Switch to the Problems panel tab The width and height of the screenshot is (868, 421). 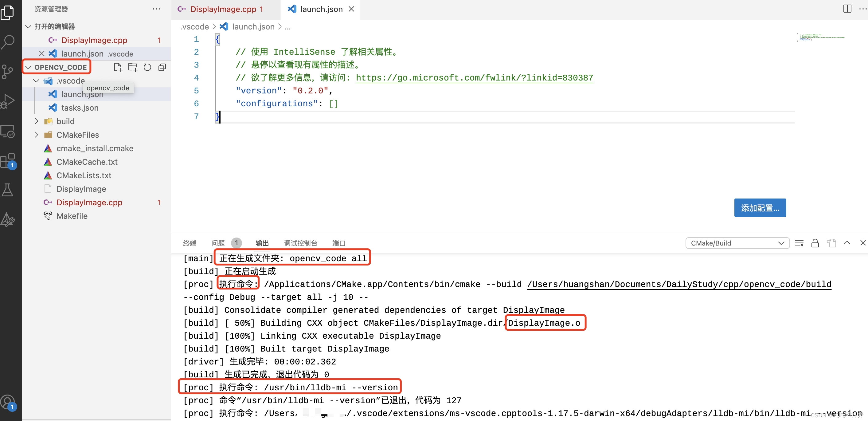(x=218, y=243)
